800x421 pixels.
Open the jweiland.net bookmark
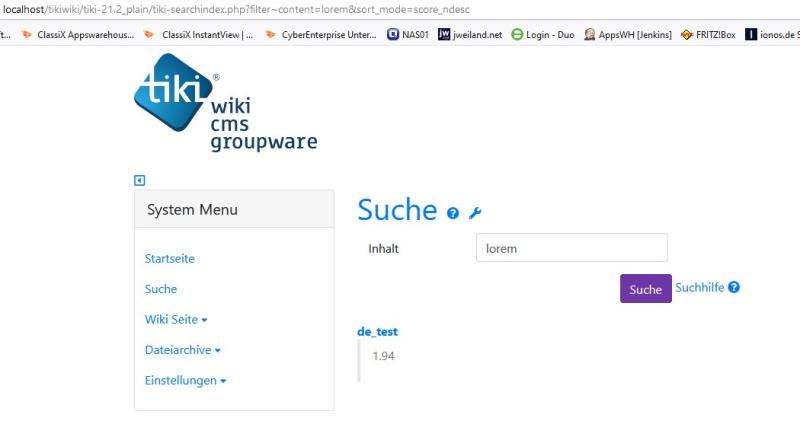click(470, 35)
